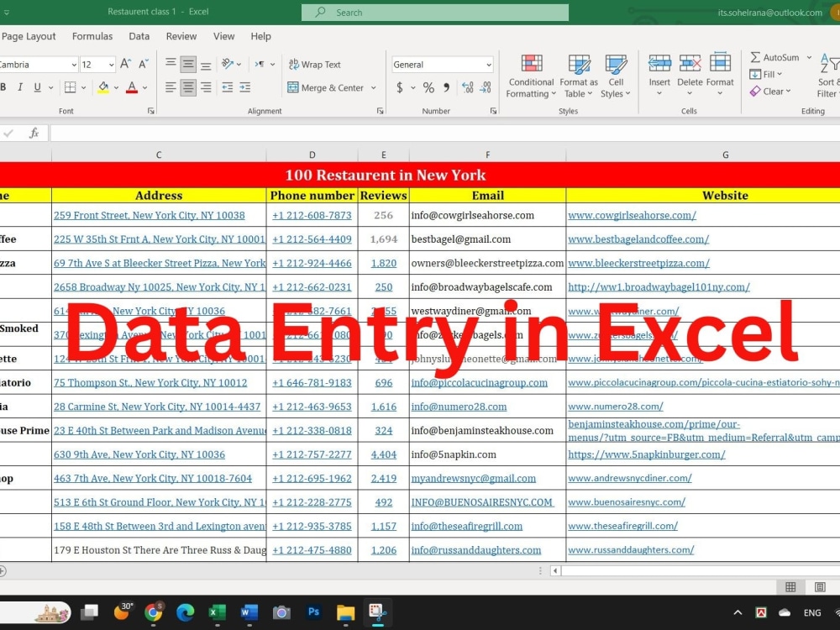Apply comma style
The height and width of the screenshot is (630, 840).
(446, 87)
